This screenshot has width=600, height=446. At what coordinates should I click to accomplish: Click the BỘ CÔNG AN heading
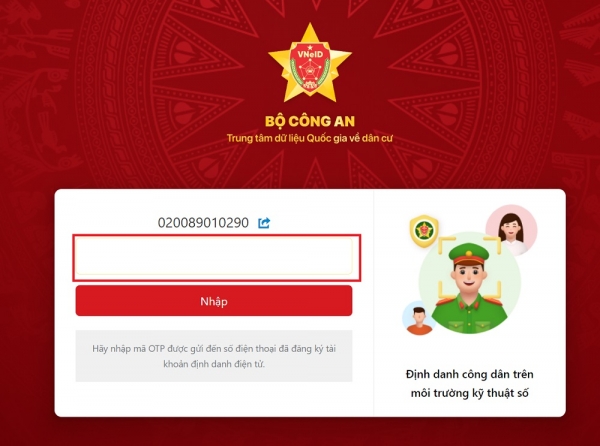(310, 121)
